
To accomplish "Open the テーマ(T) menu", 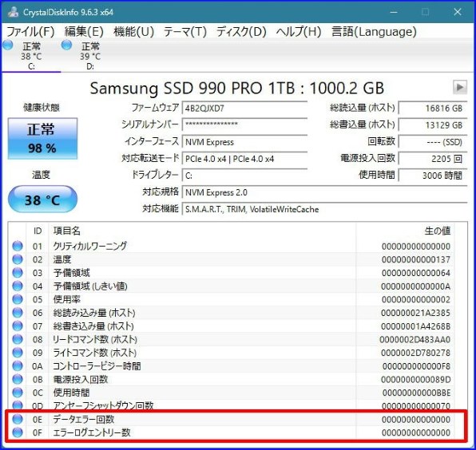I will [x=185, y=32].
